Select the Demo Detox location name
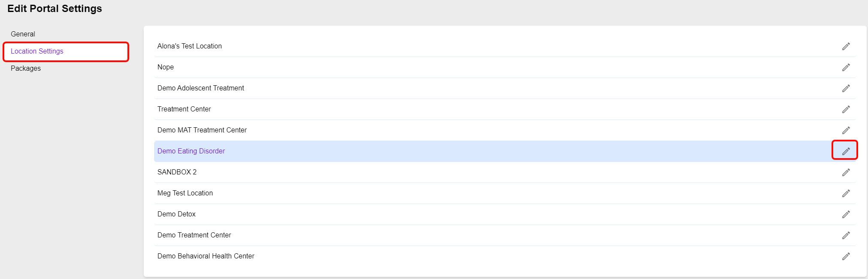The height and width of the screenshot is (279, 868). point(176,214)
